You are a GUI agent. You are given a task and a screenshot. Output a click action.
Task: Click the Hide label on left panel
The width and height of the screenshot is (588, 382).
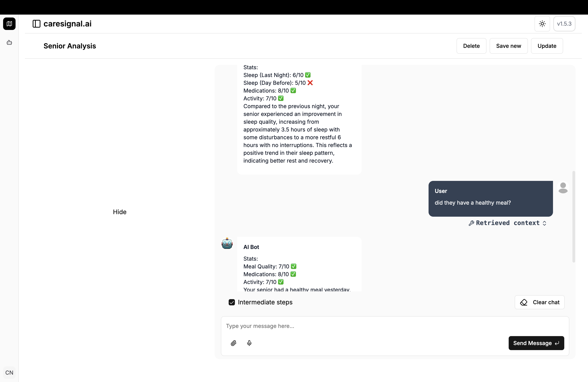click(x=120, y=212)
